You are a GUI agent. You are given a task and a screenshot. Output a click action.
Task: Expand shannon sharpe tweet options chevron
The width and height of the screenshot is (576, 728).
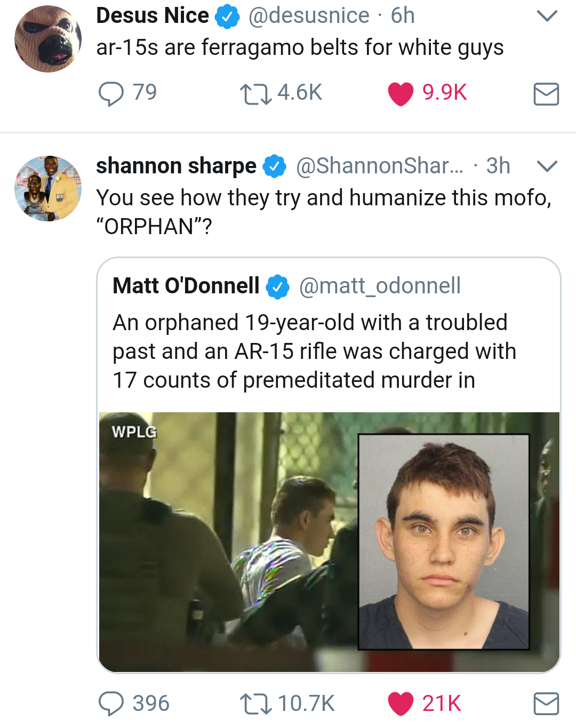pos(547,166)
